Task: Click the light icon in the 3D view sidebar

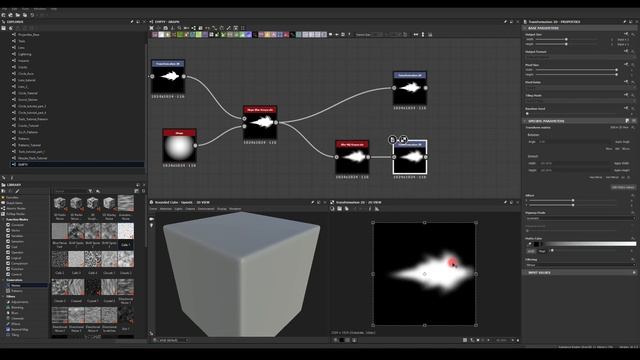Action: click(151, 225)
